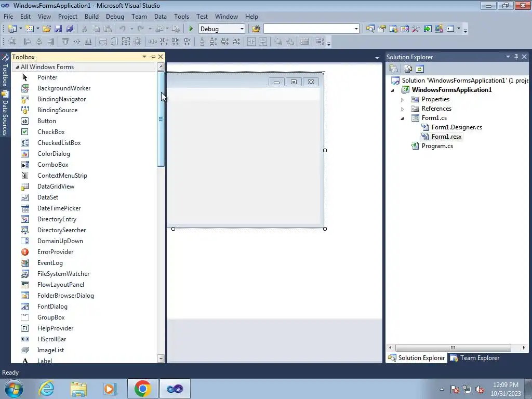Viewport: 532px width, 399px height.
Task: Open the Build menu
Action: point(91,16)
